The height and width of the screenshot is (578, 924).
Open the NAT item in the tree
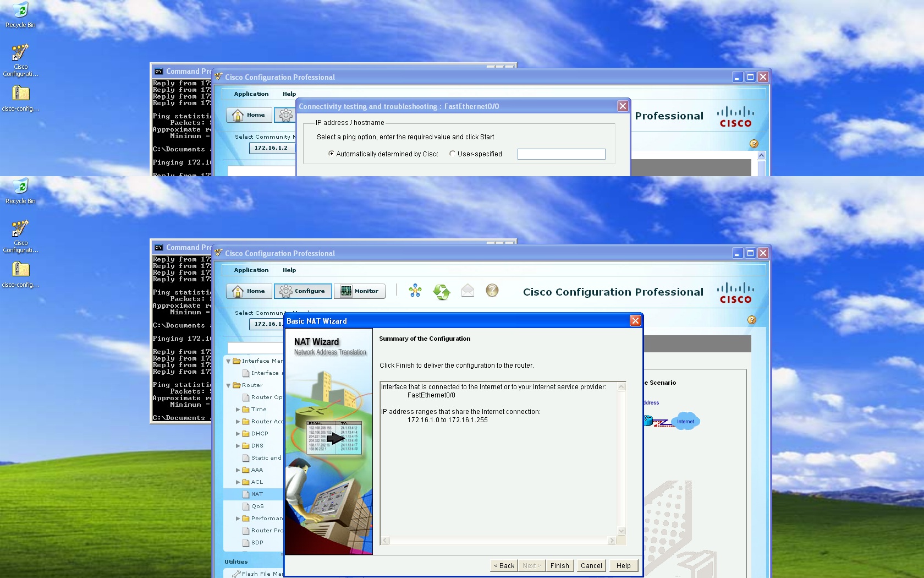[257, 494]
